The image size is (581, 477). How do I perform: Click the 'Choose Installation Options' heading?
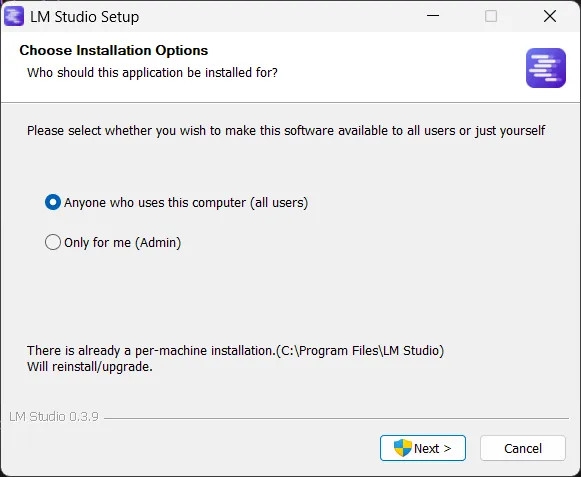point(114,50)
